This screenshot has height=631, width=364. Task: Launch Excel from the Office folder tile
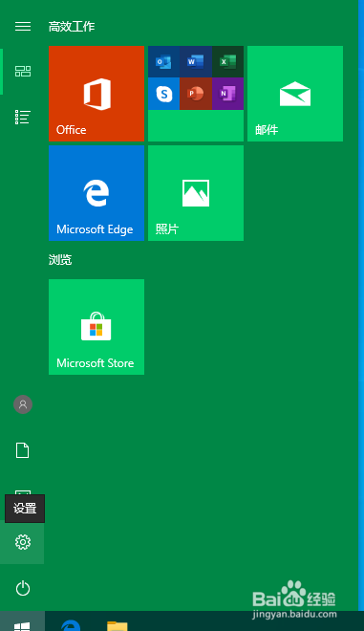[x=227, y=61]
